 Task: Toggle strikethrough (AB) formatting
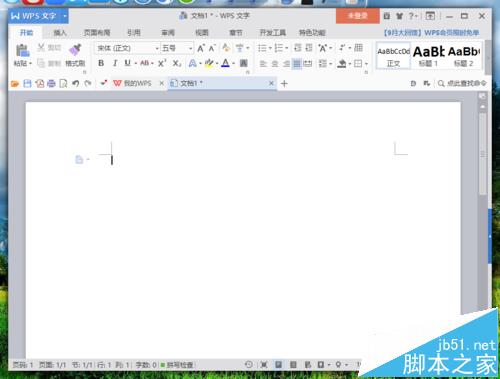[x=145, y=63]
